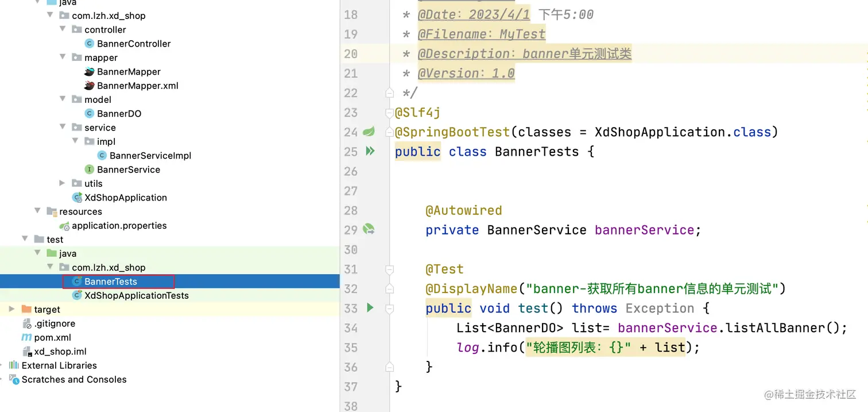Collapse the test folder
This screenshot has height=412, width=868.
click(x=25, y=240)
